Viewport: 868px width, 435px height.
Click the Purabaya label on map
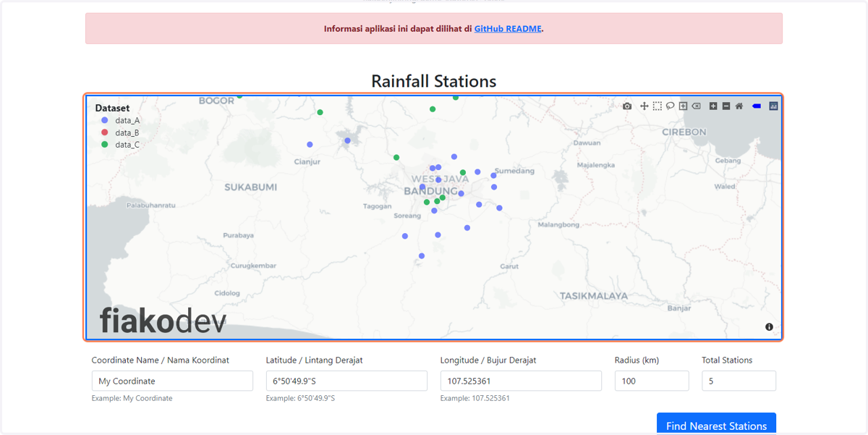click(x=238, y=235)
